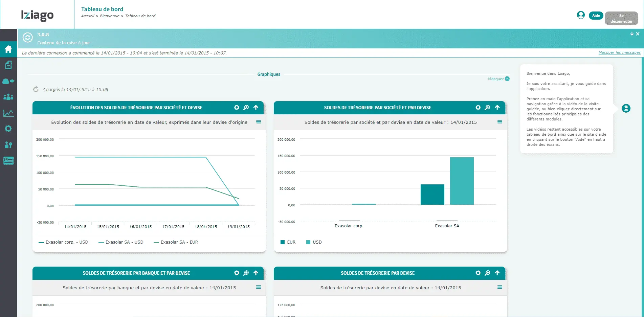Viewport: 644px width, 317px height.
Task: Open the line chart sidebar icon
Action: click(8, 113)
